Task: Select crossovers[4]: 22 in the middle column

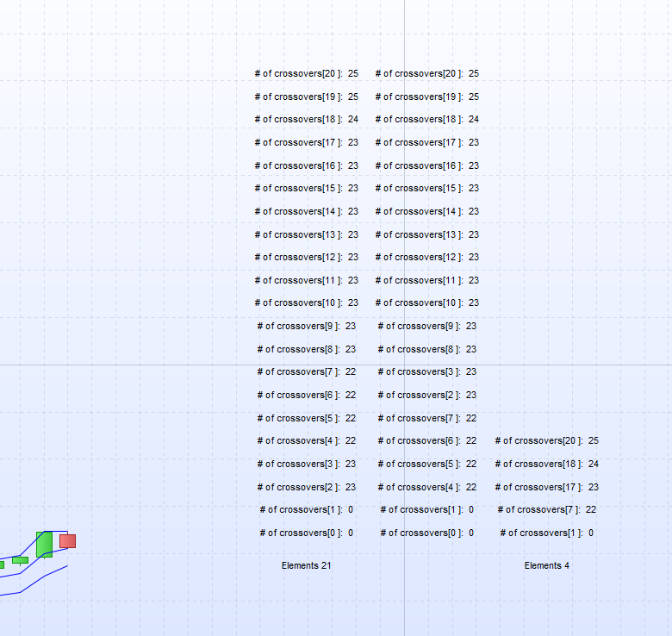Action: (426, 487)
